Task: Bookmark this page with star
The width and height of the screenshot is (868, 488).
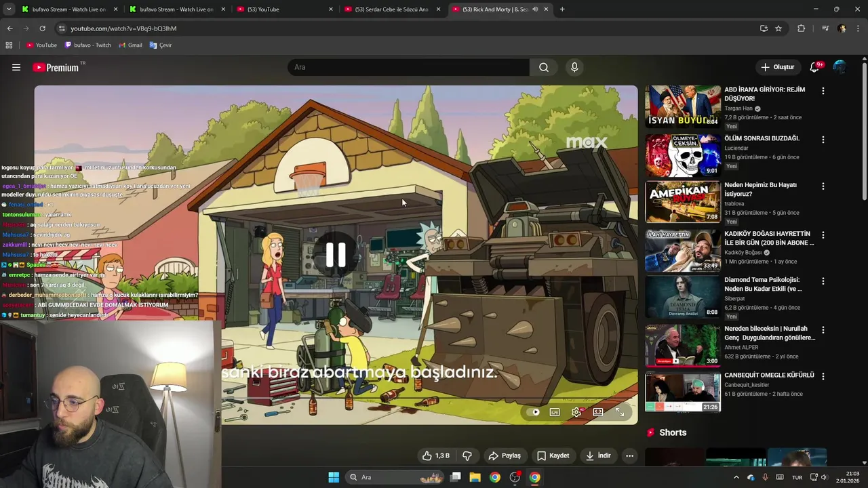Action: (778, 28)
